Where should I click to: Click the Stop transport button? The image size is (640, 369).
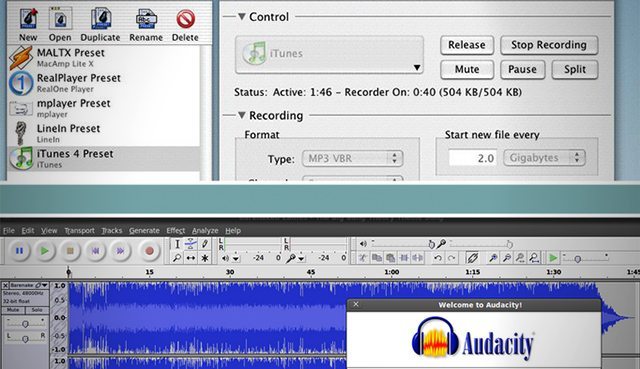70,251
